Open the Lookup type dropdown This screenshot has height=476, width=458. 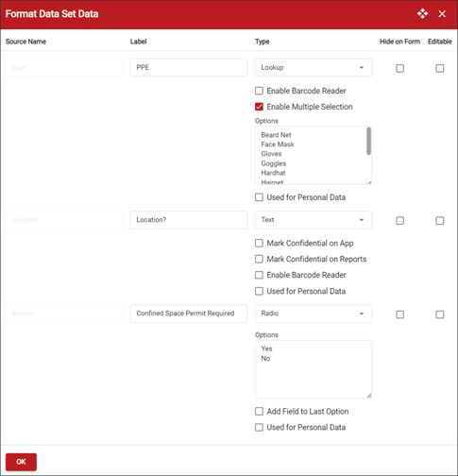point(314,68)
